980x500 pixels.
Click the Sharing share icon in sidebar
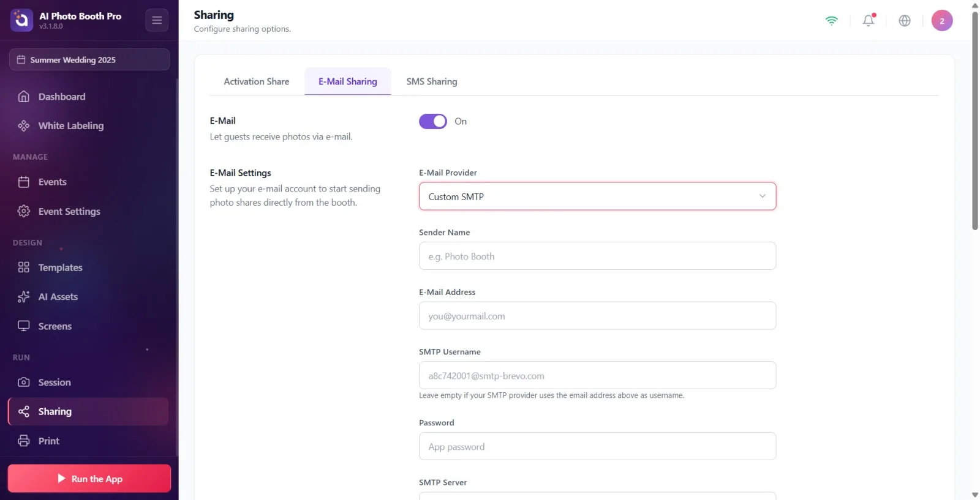click(24, 411)
